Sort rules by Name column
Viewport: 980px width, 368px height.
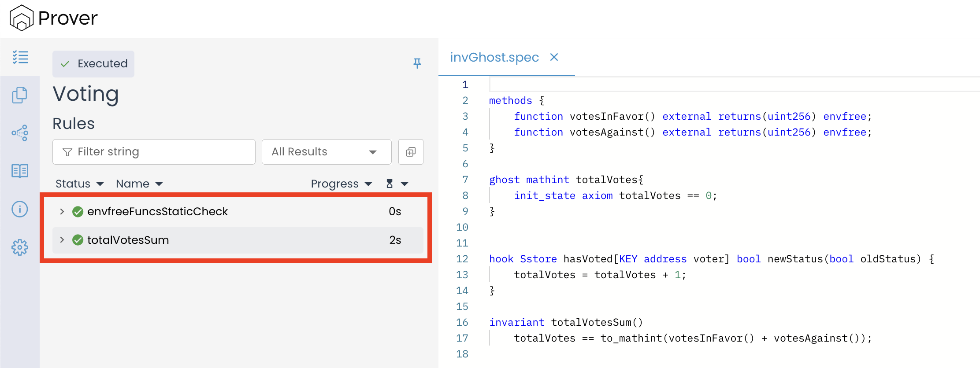[139, 184]
